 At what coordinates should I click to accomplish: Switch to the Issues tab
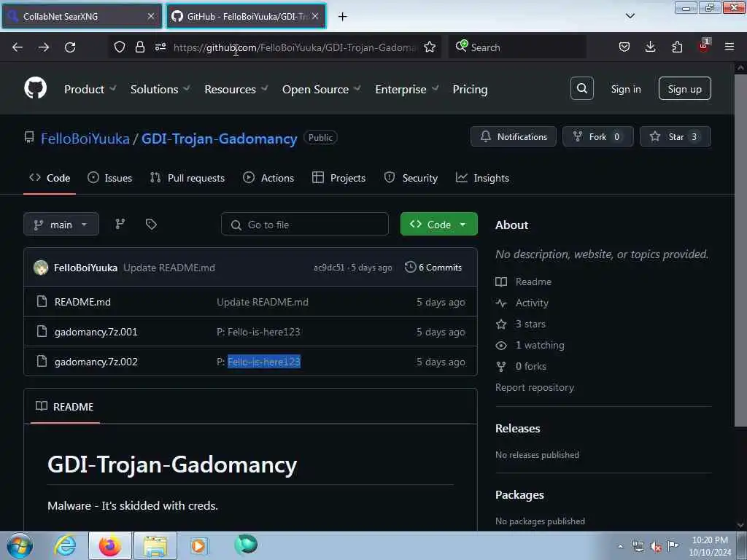coord(110,178)
